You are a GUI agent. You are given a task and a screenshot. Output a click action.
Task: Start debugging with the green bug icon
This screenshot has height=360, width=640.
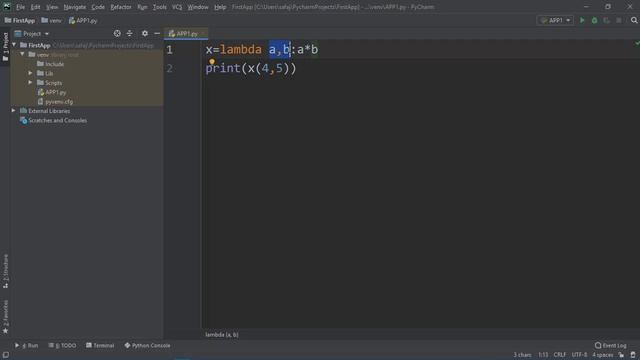point(594,20)
